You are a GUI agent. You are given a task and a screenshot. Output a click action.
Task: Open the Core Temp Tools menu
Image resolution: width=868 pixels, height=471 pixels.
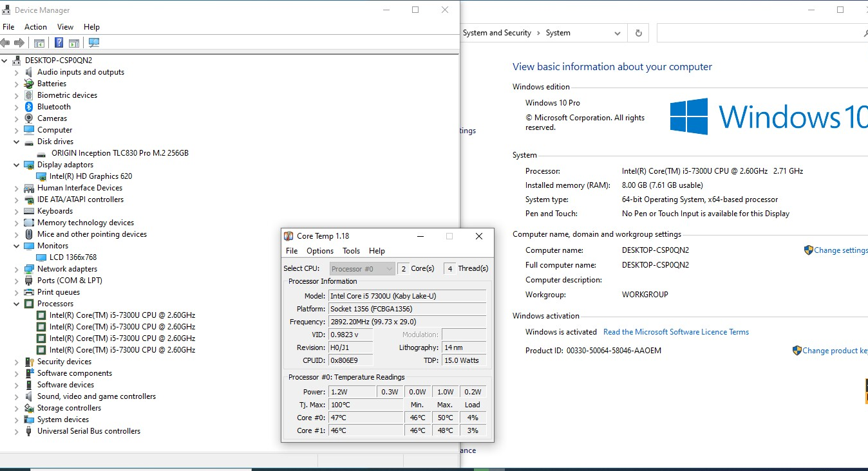[351, 251]
